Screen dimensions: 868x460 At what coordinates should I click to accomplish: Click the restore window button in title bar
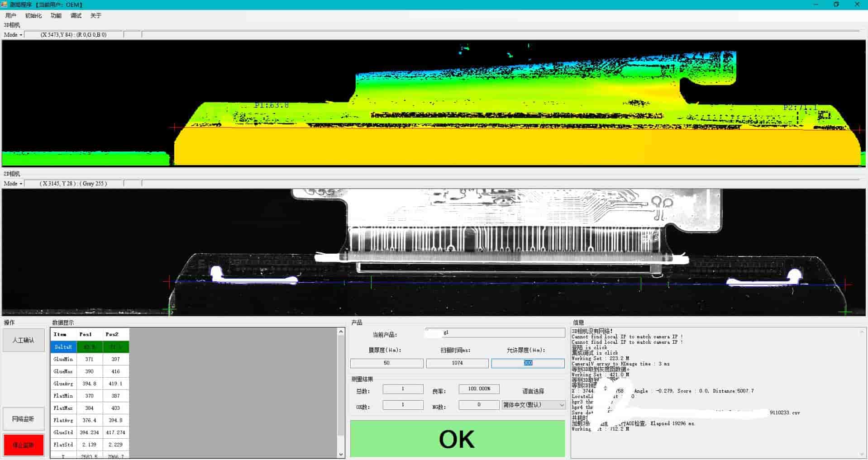(836, 5)
